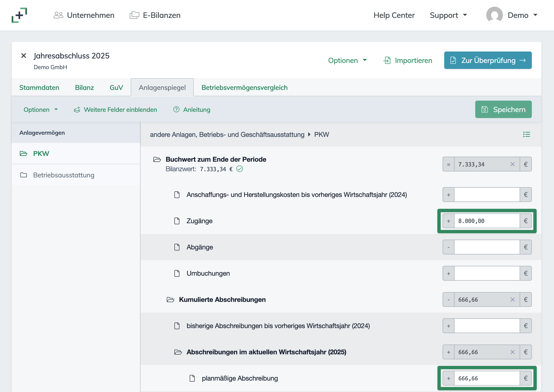554x392 pixels.
Task: Clear the Kumulierte Abschreibungen value with the X
Action: 512,299
